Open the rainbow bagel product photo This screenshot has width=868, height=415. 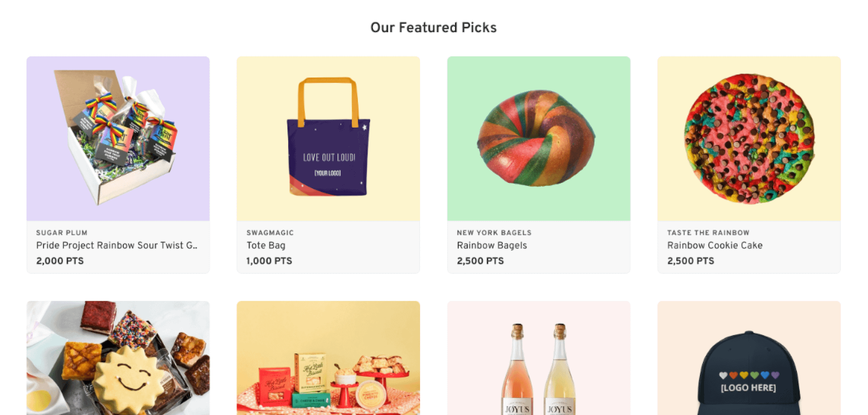coord(539,138)
